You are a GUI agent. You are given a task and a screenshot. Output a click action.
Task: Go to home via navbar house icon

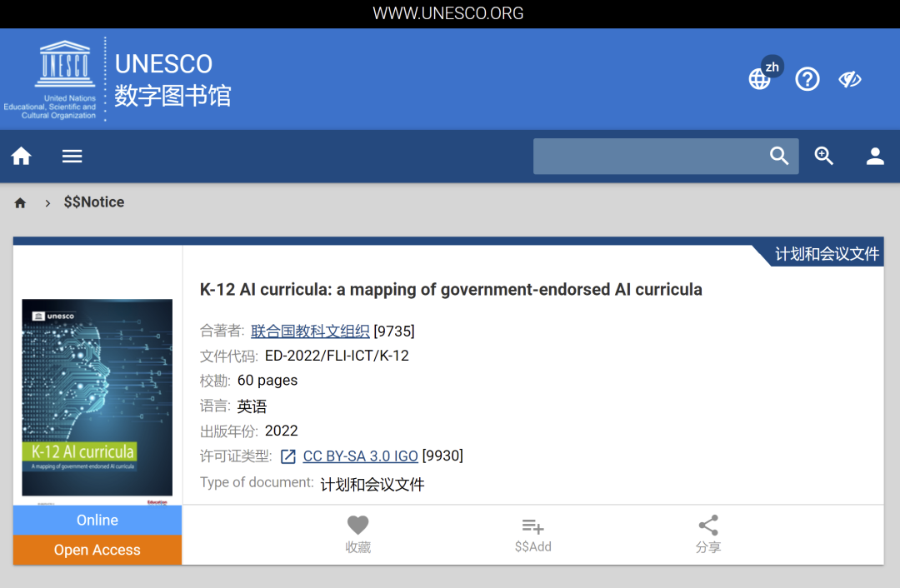(x=21, y=157)
